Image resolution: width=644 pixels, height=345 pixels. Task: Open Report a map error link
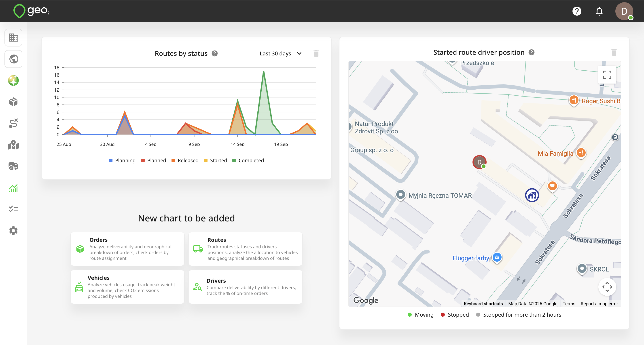coord(599,303)
